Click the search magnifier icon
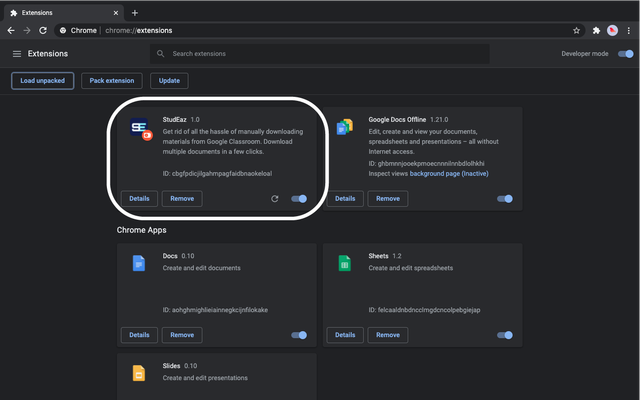The image size is (640, 400). click(160, 54)
